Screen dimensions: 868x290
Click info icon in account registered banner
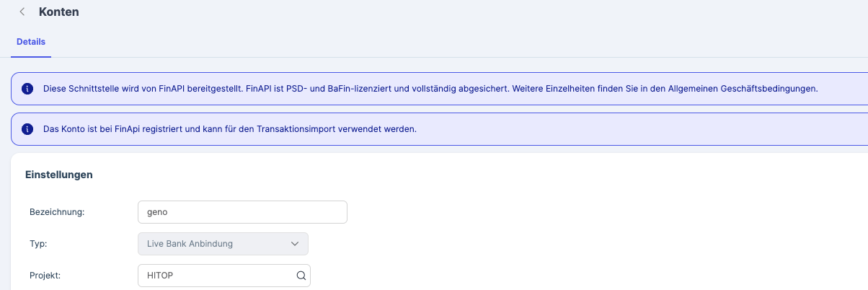[27, 129]
